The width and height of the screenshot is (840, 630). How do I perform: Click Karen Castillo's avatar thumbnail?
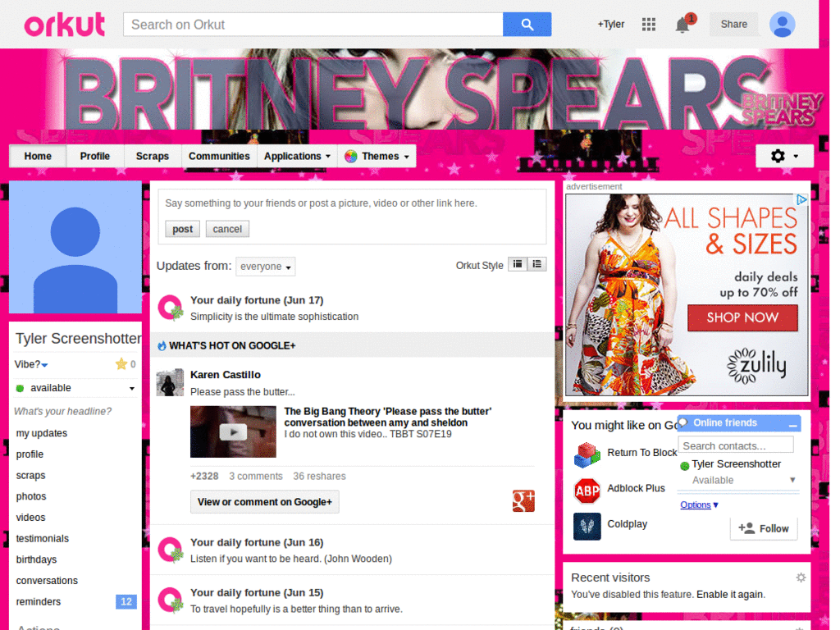point(170,382)
